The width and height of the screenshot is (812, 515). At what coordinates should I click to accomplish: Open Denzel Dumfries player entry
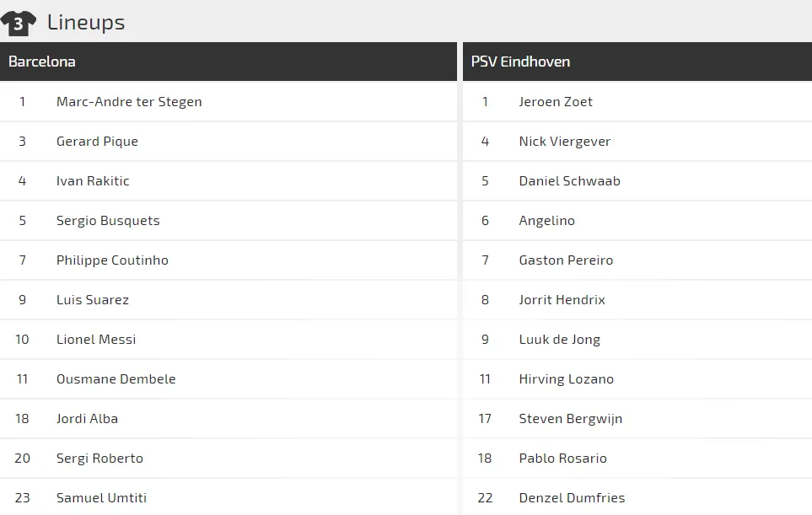coord(572,498)
